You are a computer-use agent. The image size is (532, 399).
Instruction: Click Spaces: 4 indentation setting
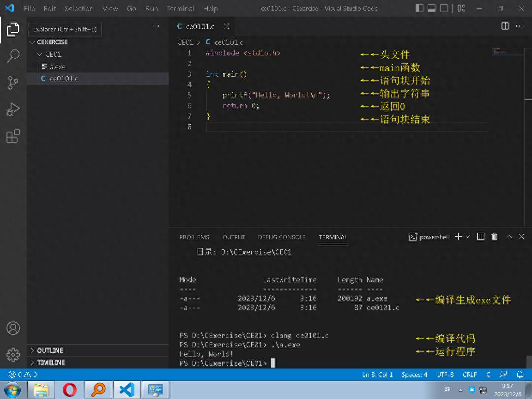(414, 375)
